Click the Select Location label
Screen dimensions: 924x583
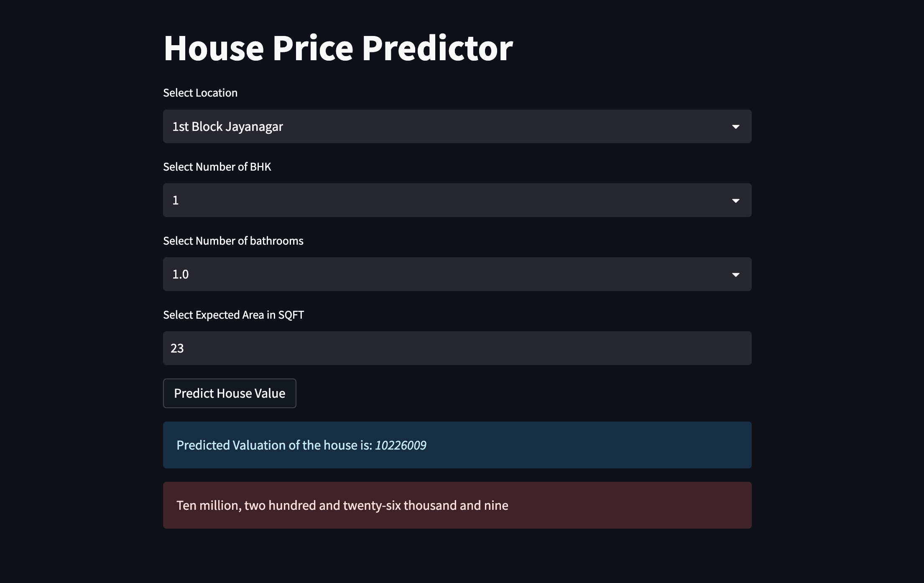pyautogui.click(x=200, y=92)
